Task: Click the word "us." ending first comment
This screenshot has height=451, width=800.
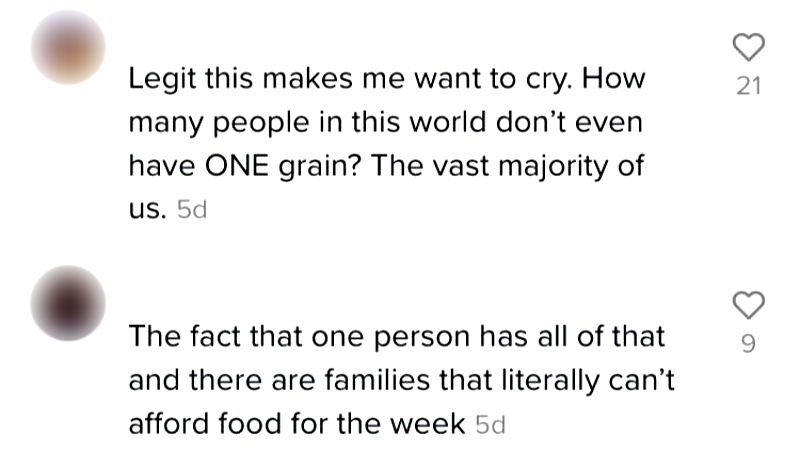Action: 147,211
